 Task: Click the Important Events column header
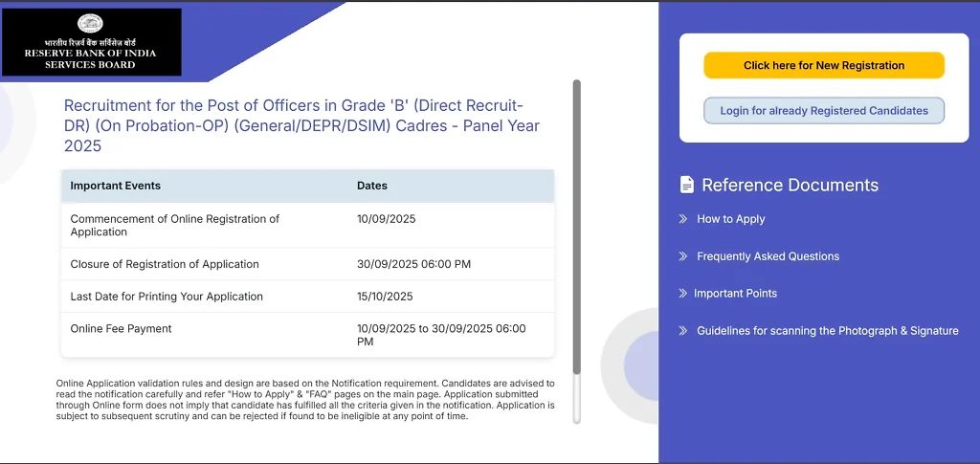coord(116,186)
